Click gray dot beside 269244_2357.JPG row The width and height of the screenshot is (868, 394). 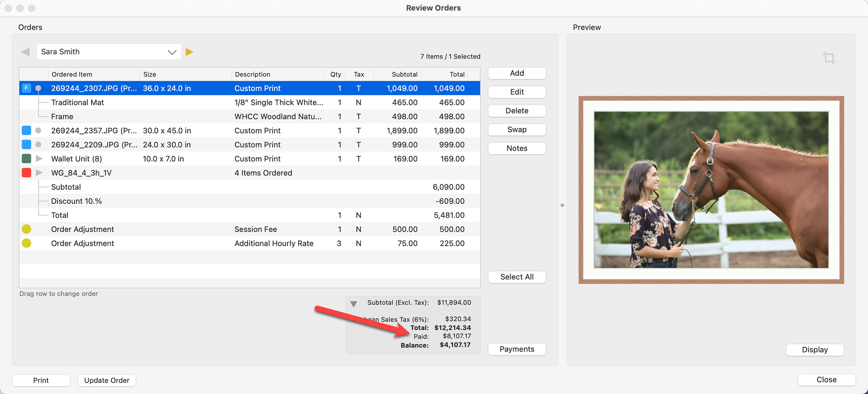coord(38,130)
